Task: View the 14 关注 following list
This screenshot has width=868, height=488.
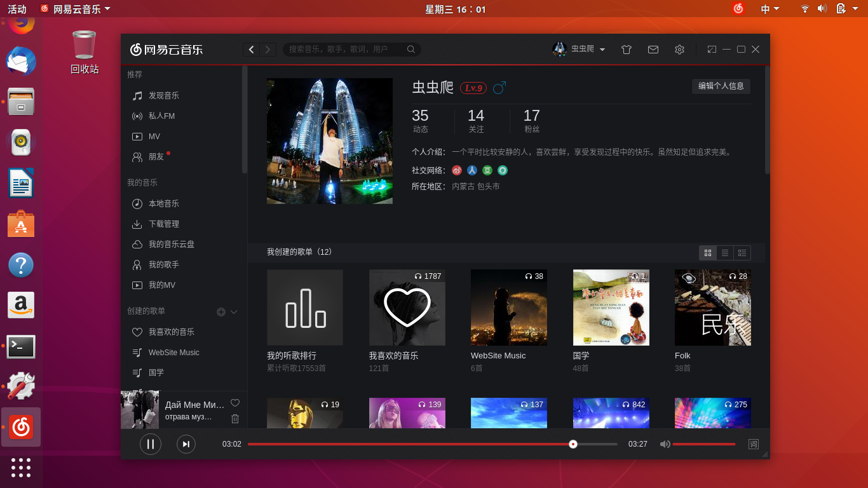Action: [x=476, y=121]
